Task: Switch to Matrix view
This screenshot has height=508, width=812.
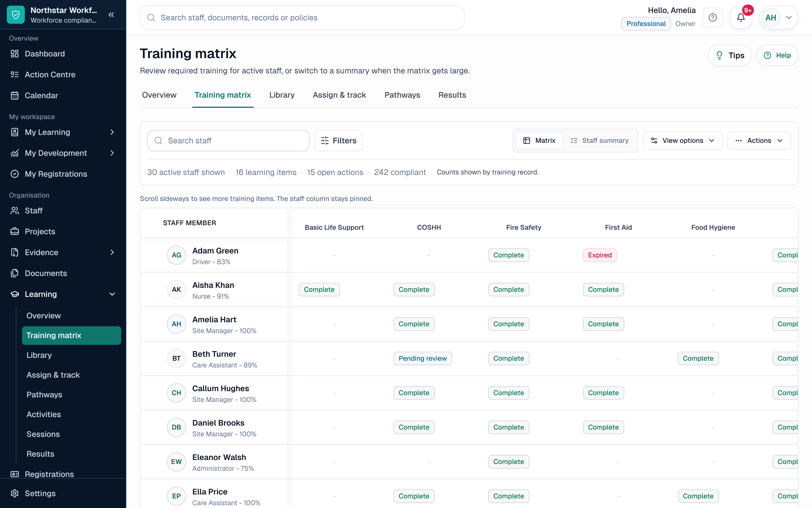Action: (x=539, y=140)
